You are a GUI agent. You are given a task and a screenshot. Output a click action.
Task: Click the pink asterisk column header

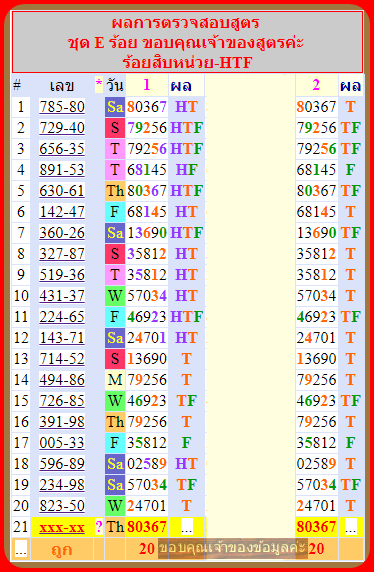coord(99,86)
